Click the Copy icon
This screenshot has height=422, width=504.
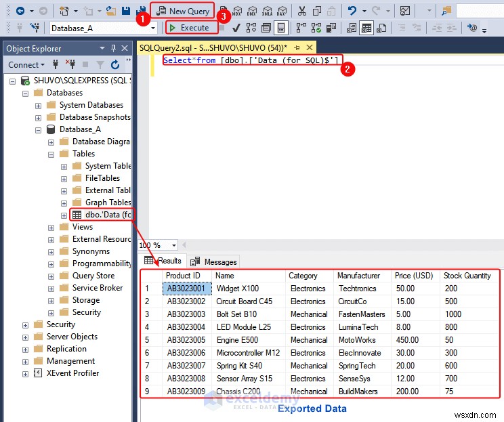pyautogui.click(x=317, y=12)
